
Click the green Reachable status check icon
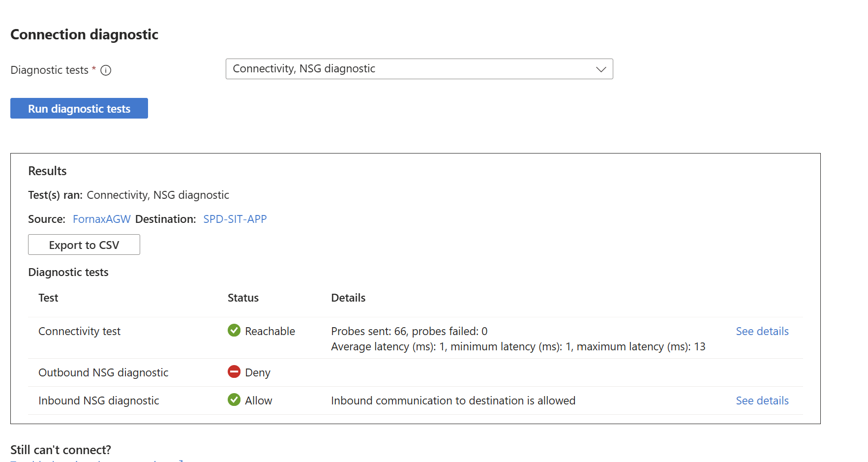[x=234, y=330]
